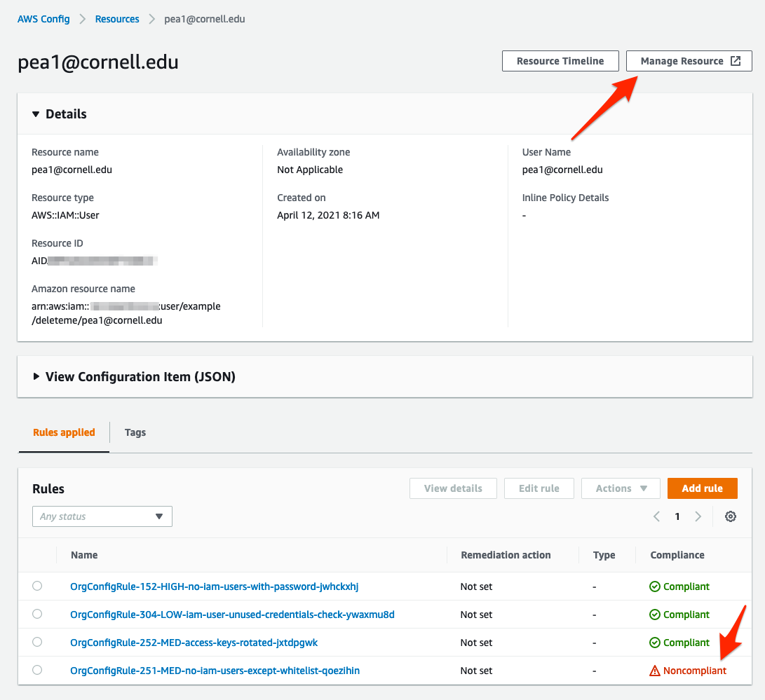Click the Compliance column header
765x700 pixels.
point(677,555)
